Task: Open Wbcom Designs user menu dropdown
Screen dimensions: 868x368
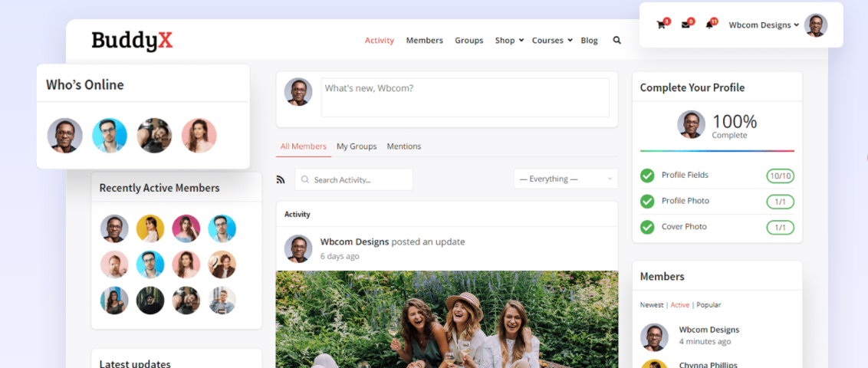Action: (764, 25)
